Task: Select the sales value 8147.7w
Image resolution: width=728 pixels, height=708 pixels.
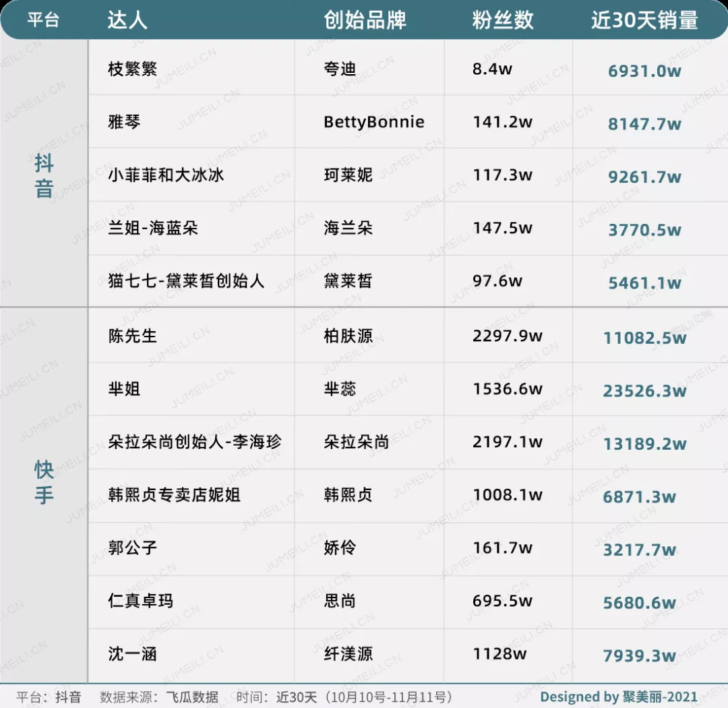Action: click(644, 124)
